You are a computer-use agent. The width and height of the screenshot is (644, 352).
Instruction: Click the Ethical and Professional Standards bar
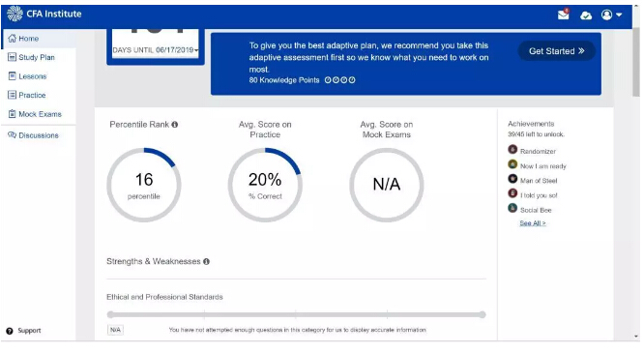coord(296,315)
